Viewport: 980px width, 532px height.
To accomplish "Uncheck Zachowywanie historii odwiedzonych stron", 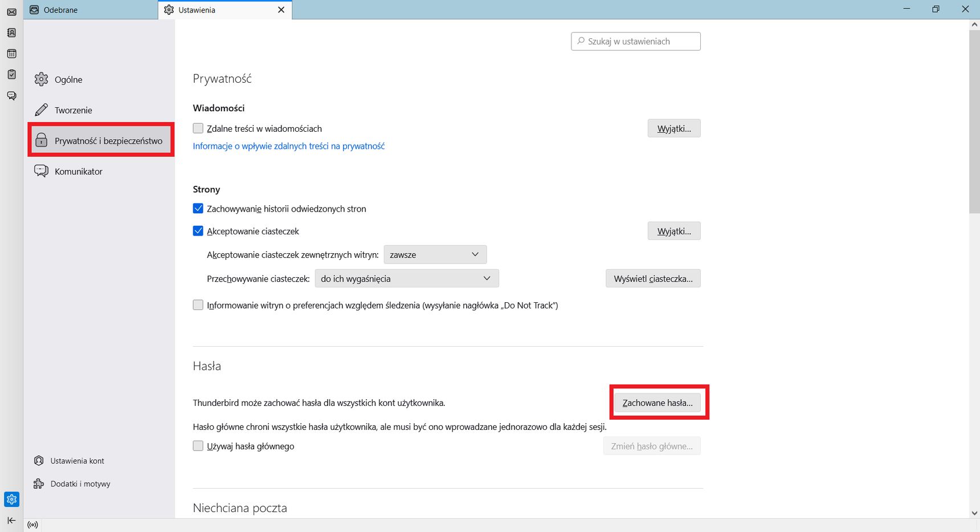I will point(198,209).
